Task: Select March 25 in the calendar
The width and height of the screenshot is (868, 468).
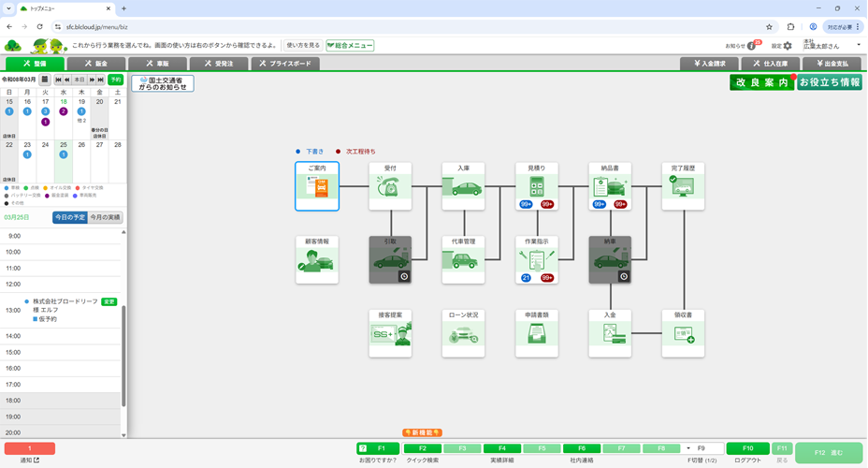Action: [x=63, y=145]
